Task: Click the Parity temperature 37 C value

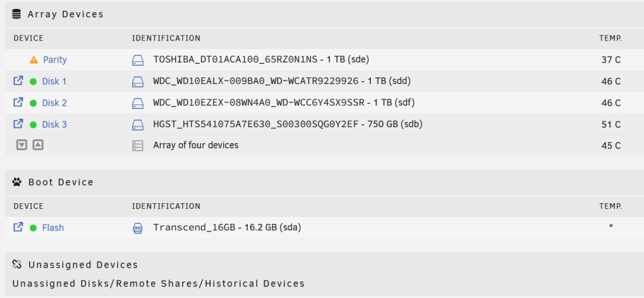Action: 611,60
